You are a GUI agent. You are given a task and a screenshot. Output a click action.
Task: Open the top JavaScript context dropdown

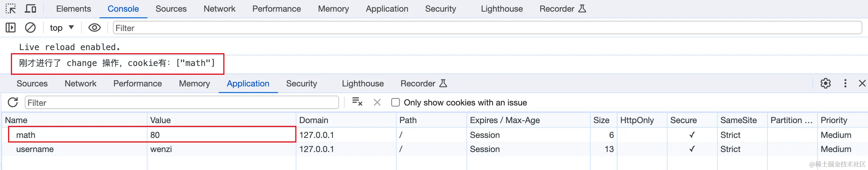click(x=62, y=28)
